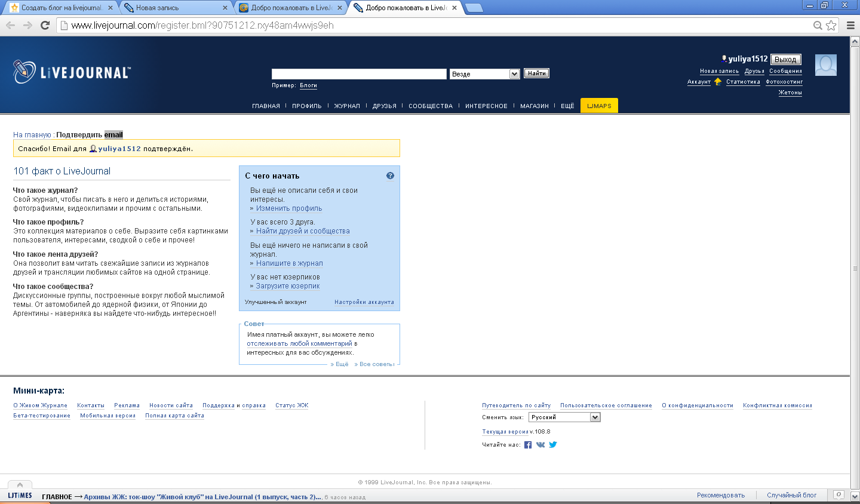The width and height of the screenshot is (860, 504).
Task: Open LiveJournal's Facebook page icon
Action: tap(528, 445)
